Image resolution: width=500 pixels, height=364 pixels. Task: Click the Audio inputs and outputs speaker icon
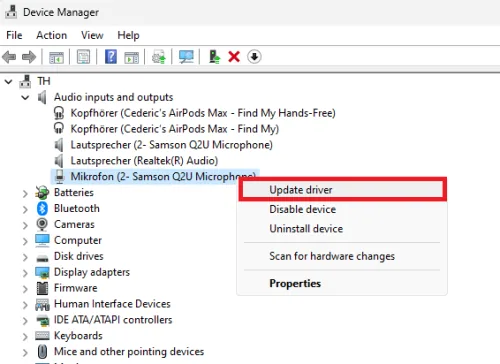pyautogui.click(x=42, y=97)
